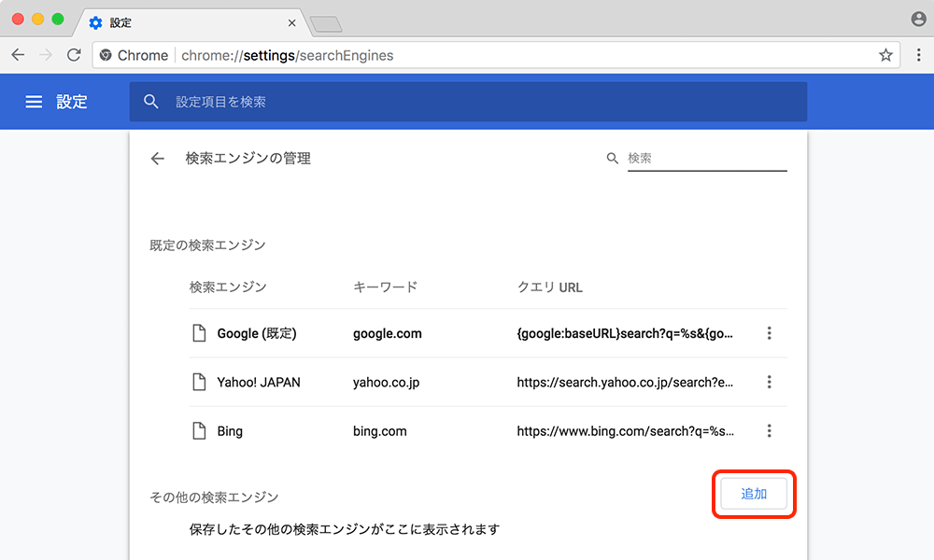Open more actions for Yahoo! JAPAN row
The image size is (934, 560).
(x=769, y=382)
